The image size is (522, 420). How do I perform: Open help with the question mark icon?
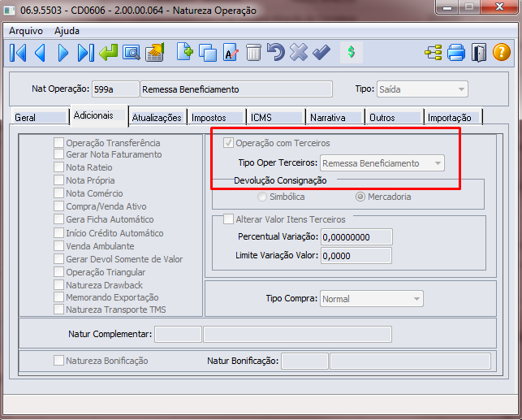(502, 53)
